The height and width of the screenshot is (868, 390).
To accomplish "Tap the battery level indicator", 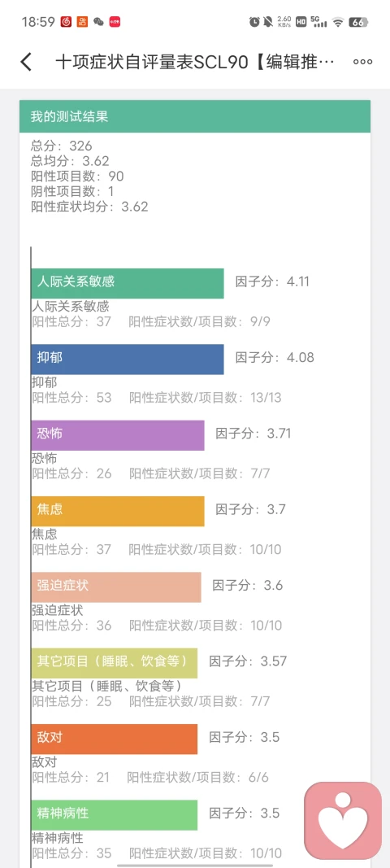I will [358, 22].
